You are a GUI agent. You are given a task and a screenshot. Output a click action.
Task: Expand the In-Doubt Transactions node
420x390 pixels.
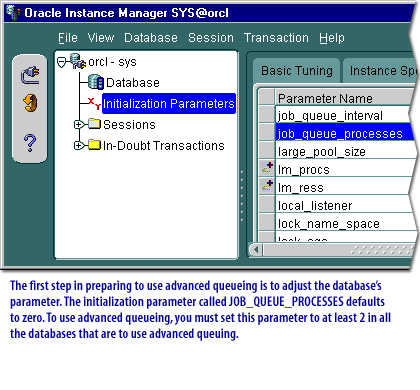[x=79, y=145]
